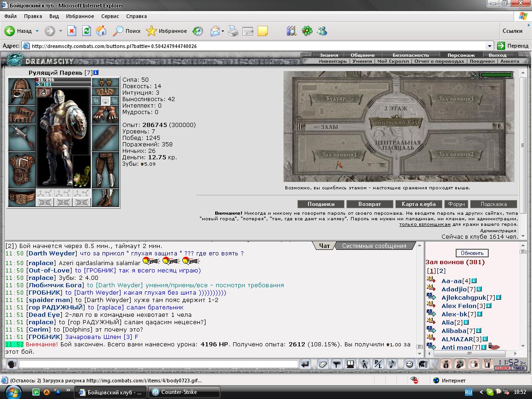Click the EXIT door icon in bottom bar

coord(488,364)
